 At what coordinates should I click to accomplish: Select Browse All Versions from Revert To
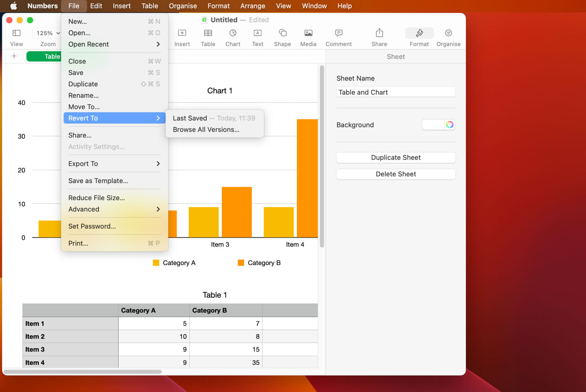(x=206, y=129)
